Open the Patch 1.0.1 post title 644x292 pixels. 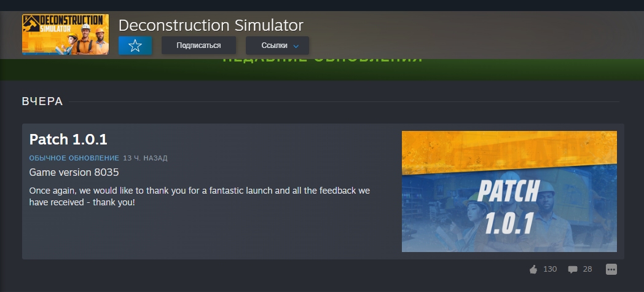click(x=68, y=140)
